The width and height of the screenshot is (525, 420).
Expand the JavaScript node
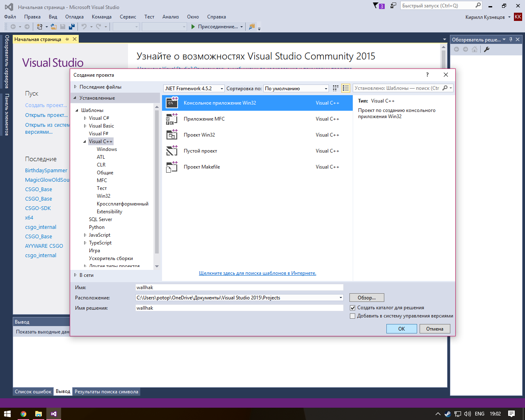(85, 235)
